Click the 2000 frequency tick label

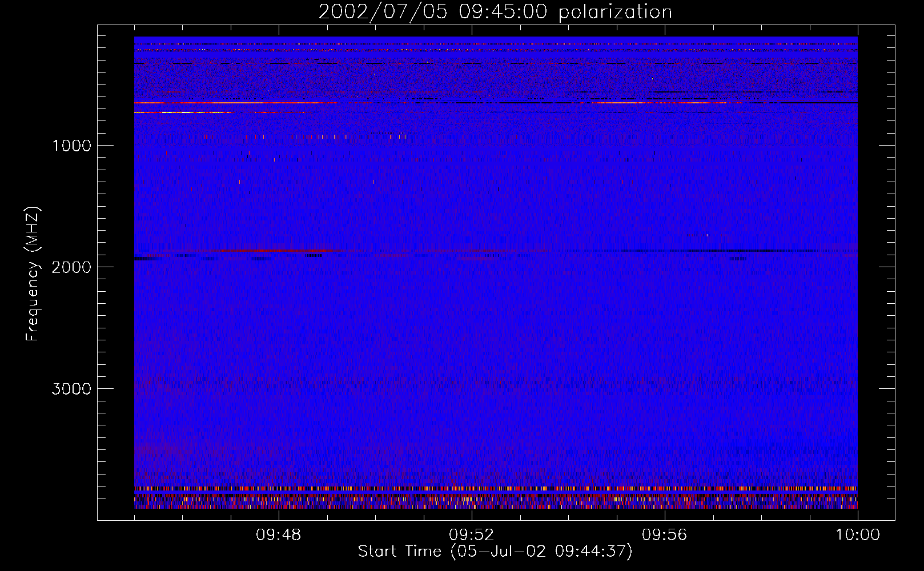71,267
